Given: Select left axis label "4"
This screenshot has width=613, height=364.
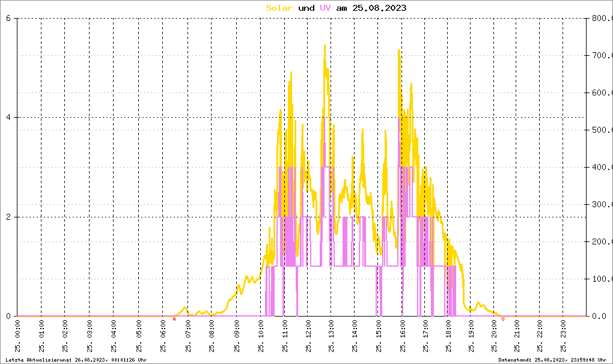Looking at the screenshot, I should pos(8,118).
